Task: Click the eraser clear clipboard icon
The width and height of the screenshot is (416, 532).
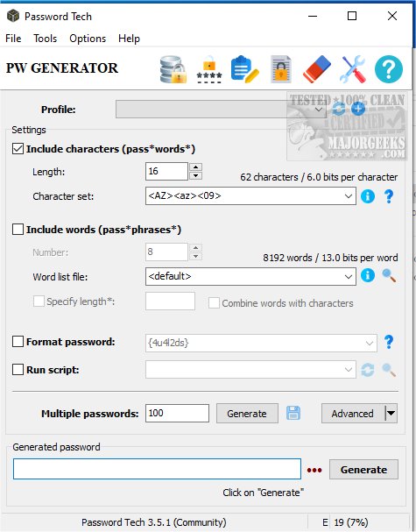Action: click(x=317, y=70)
